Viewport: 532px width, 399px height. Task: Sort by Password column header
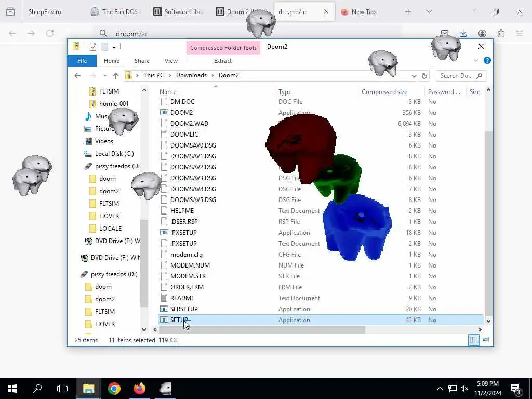(x=444, y=91)
